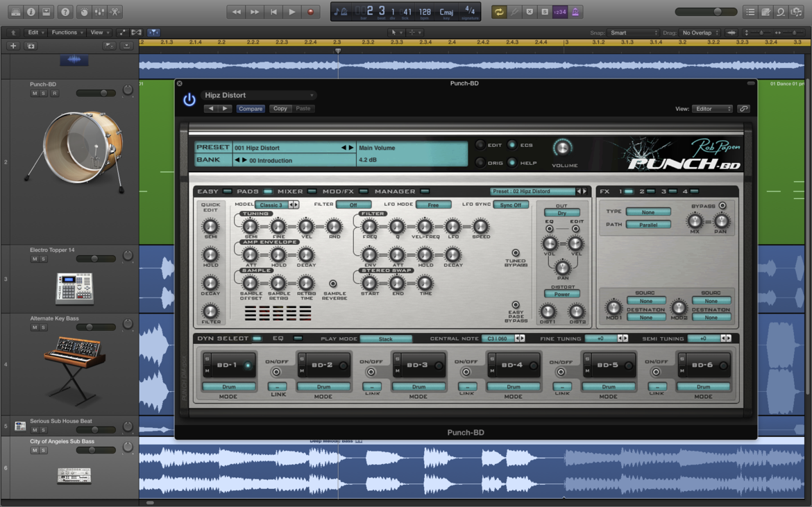Screen dimensions: 812x507
Task: Open Editors with the scissors icon
Action: pos(115,11)
